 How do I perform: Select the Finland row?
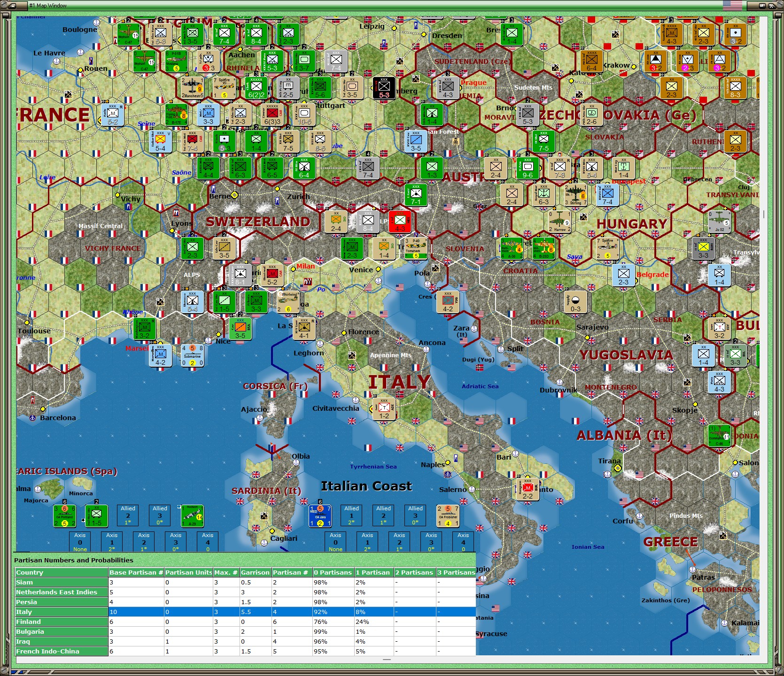point(245,622)
